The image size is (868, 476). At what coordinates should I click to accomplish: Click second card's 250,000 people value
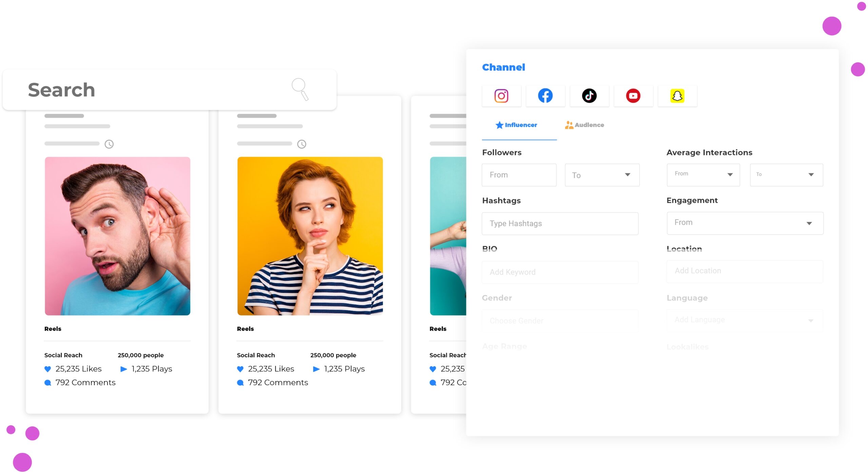(x=333, y=355)
